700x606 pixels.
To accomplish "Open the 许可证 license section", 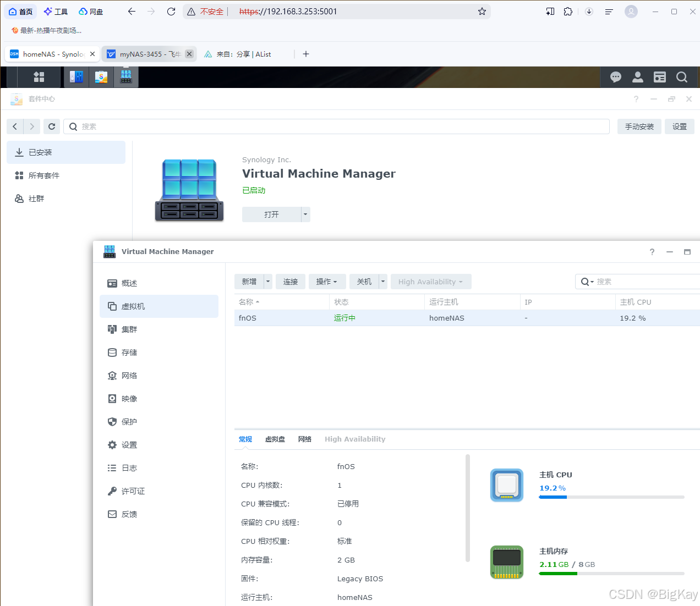I will pos(159,491).
